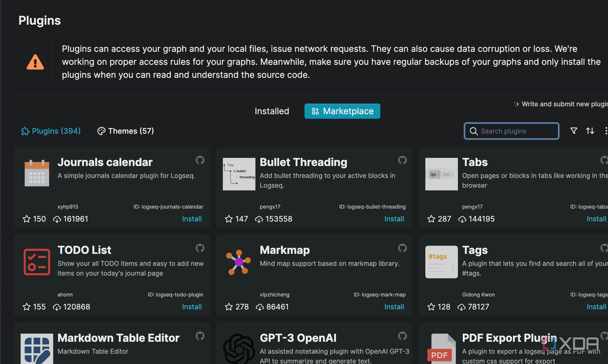Install the Journals calendar plugin
Viewport: 608px width, 364px height.
pos(192,219)
